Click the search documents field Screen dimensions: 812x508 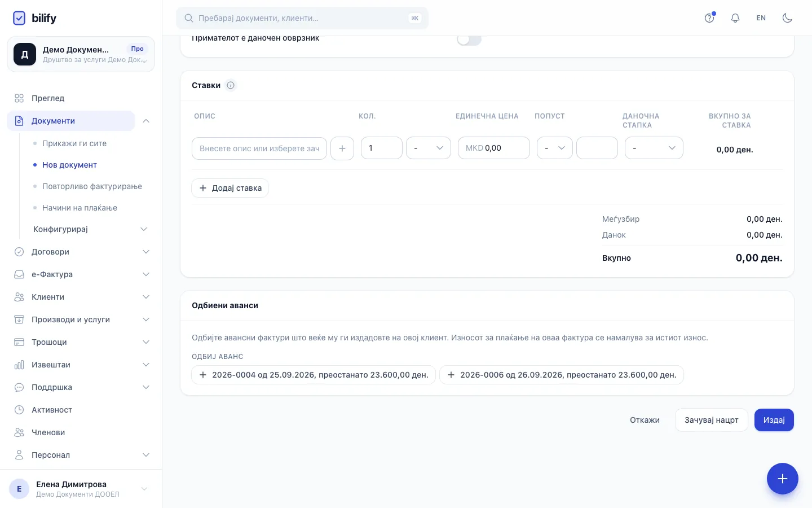pyautogui.click(x=302, y=18)
